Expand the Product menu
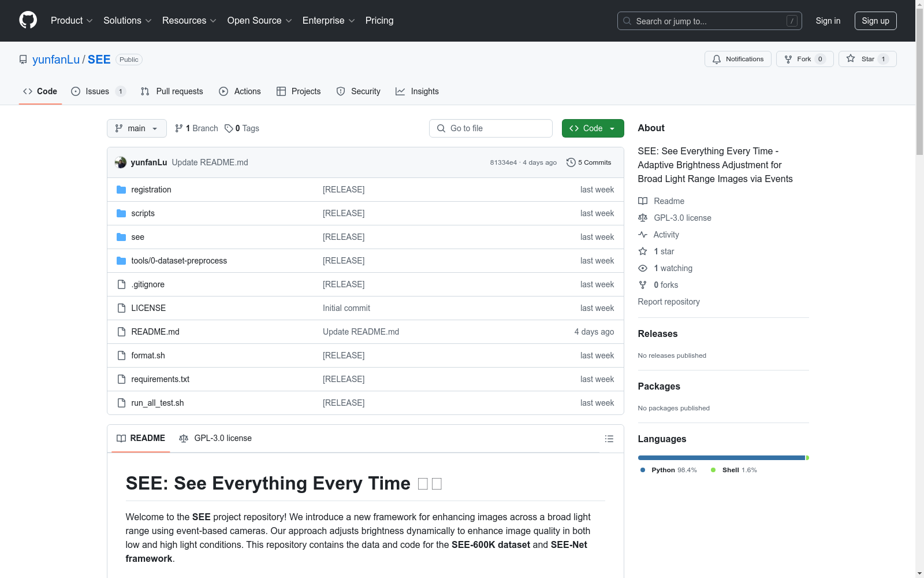924x578 pixels. click(x=72, y=21)
